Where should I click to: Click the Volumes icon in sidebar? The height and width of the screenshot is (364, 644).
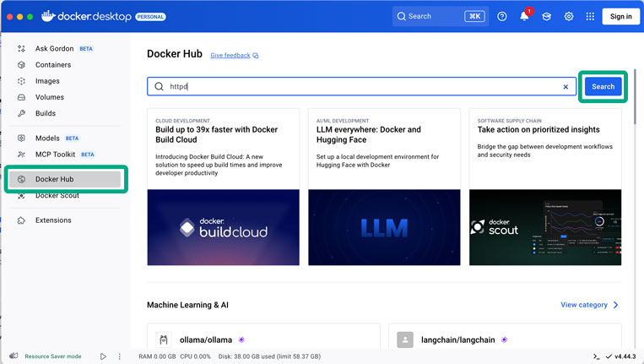point(21,97)
